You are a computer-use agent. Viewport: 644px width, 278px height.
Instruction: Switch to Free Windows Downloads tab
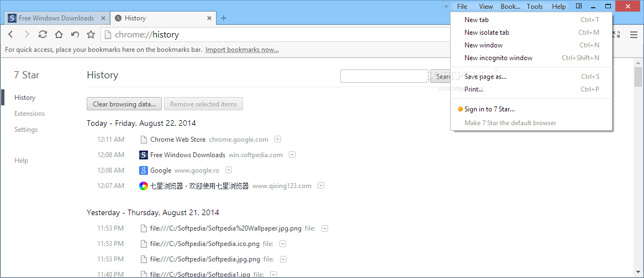[57, 18]
